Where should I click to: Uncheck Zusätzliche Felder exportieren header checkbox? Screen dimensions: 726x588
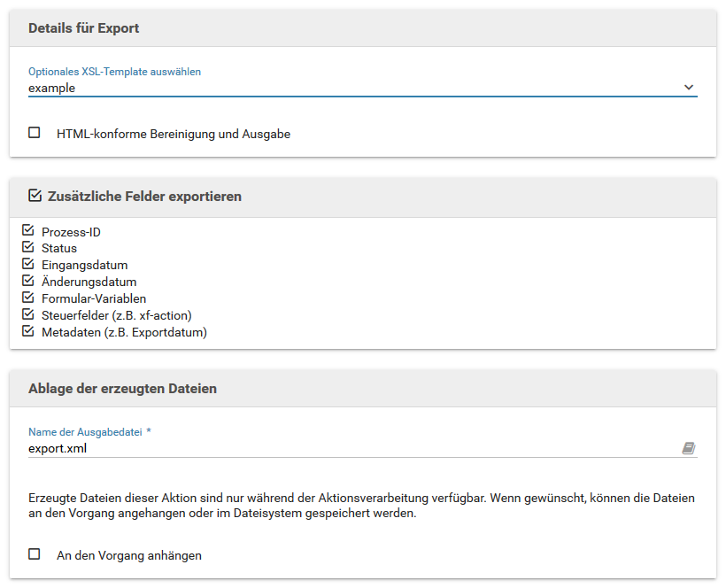[x=35, y=196]
